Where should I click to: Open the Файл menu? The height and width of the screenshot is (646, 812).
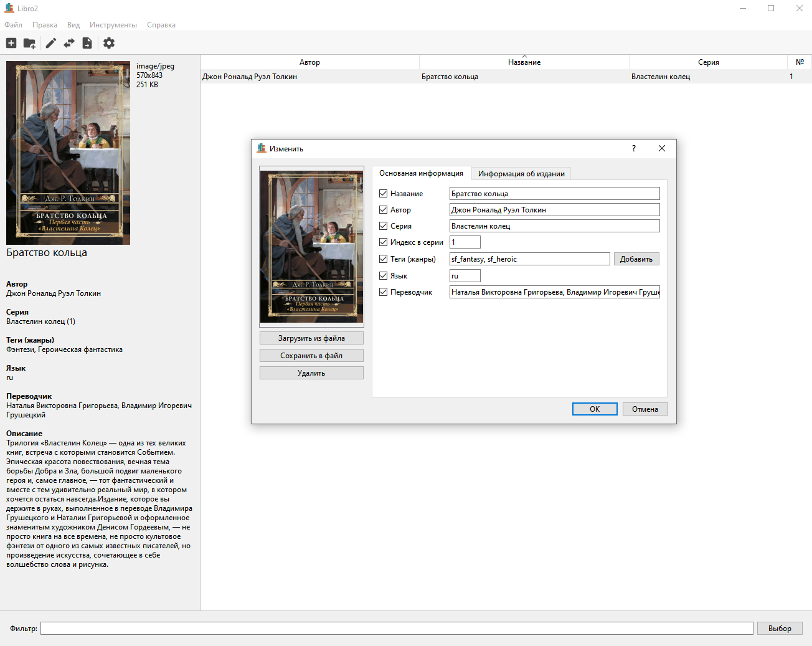point(13,25)
